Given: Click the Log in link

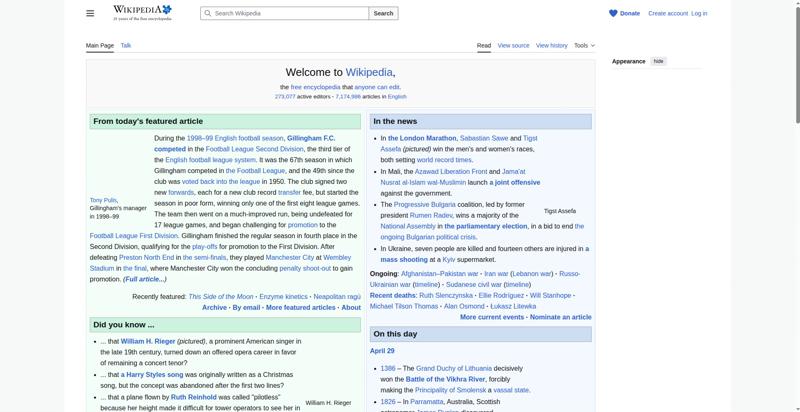Looking at the screenshot, I should [x=699, y=13].
